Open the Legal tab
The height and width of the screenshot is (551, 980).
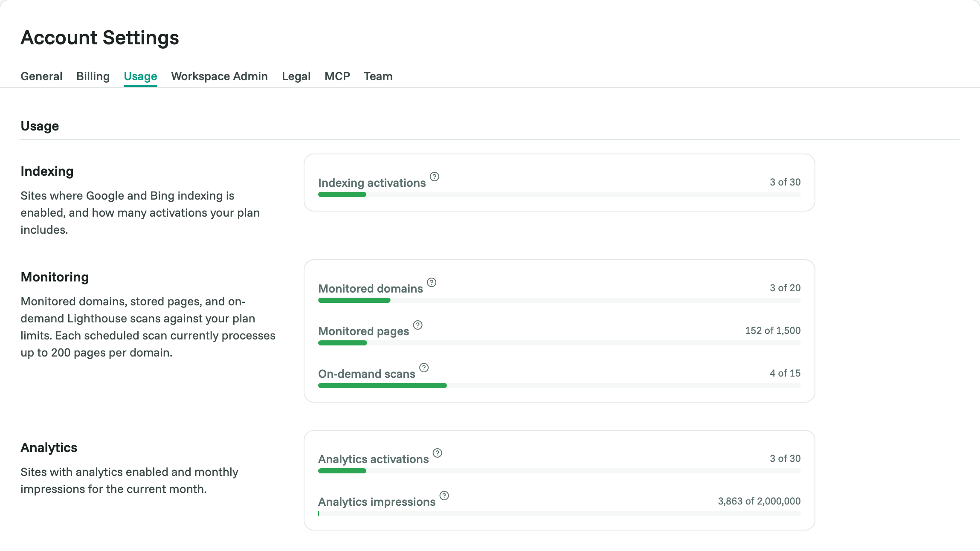[296, 76]
